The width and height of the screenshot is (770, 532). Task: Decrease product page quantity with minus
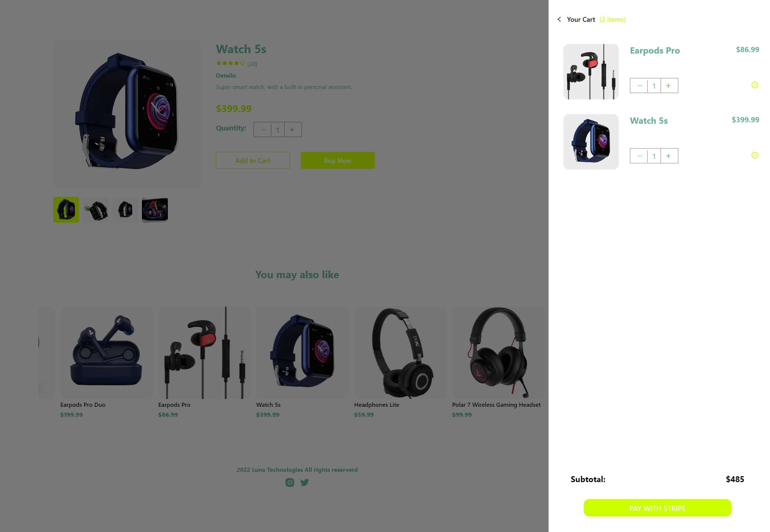click(263, 130)
